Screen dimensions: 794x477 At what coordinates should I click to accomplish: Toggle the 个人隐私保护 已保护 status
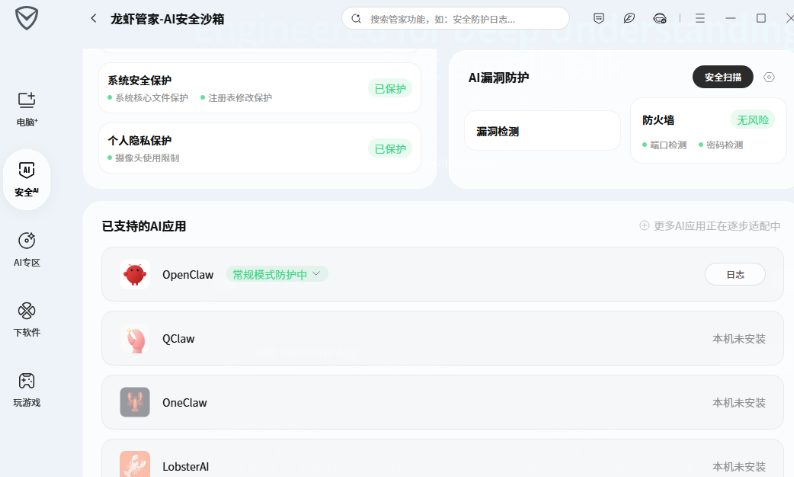390,148
